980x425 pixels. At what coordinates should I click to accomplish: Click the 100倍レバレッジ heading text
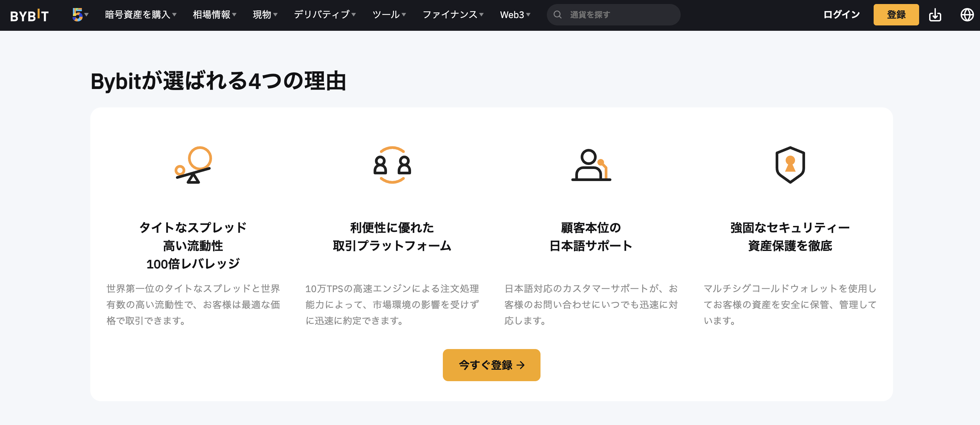[x=193, y=264]
